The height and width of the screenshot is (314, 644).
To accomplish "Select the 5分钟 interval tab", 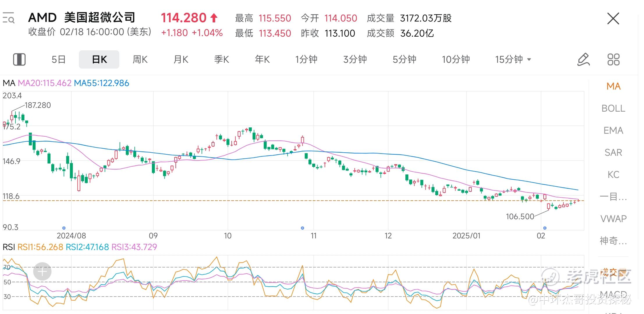I will point(405,59).
